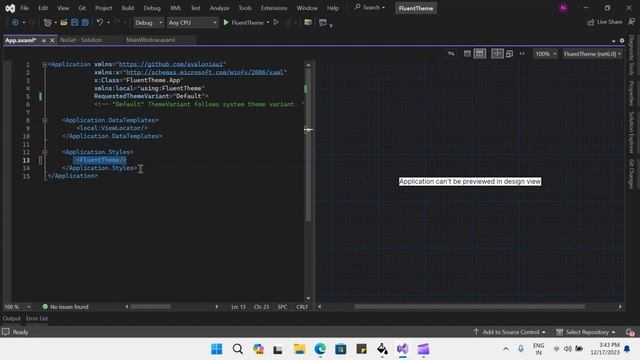Open the open-documents list dropdown arrow
Screen dimensions: 640x360
coord(613,41)
